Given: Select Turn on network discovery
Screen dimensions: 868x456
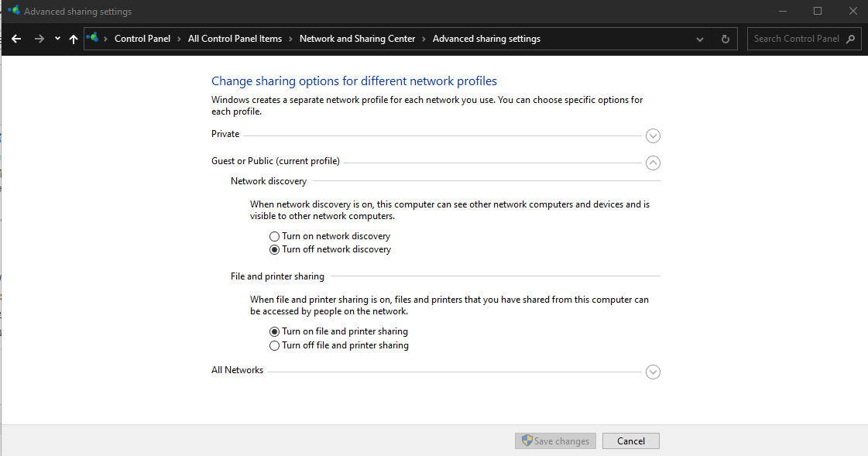Looking at the screenshot, I should pyautogui.click(x=274, y=236).
